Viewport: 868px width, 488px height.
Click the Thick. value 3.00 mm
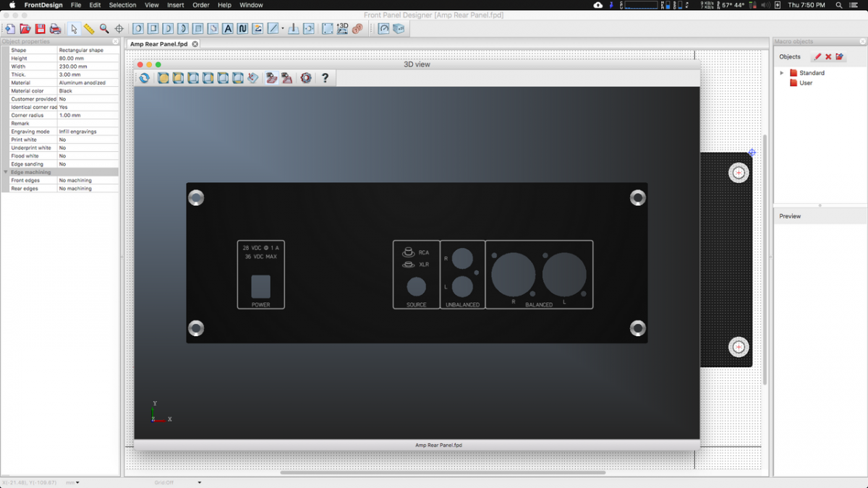pyautogui.click(x=88, y=74)
